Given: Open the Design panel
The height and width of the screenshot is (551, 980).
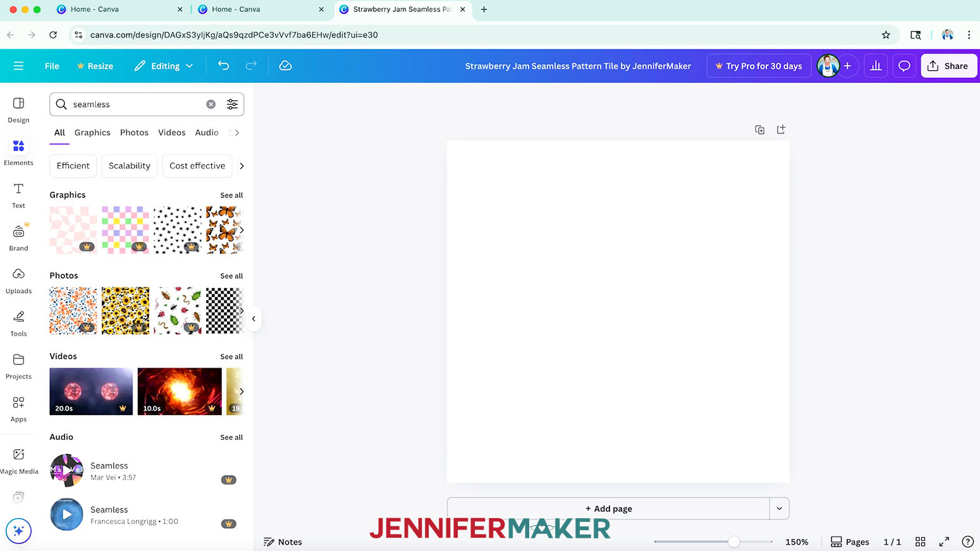Looking at the screenshot, I should coord(18,110).
